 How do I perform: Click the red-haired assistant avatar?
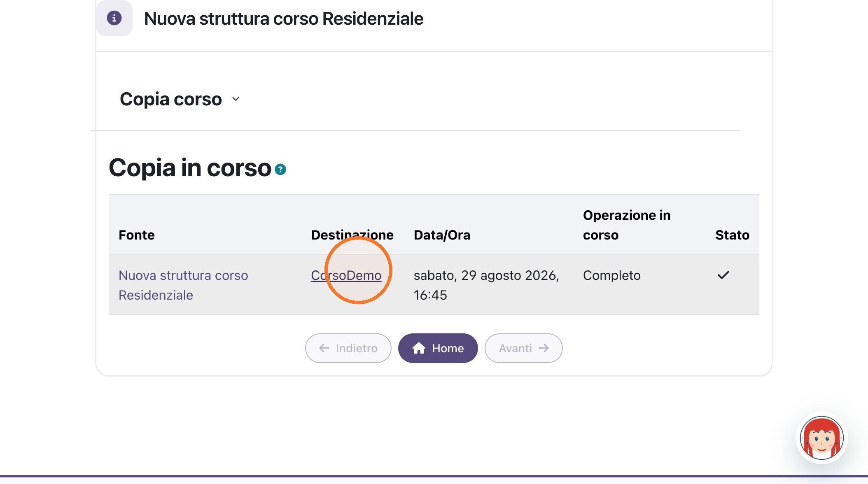(x=821, y=438)
